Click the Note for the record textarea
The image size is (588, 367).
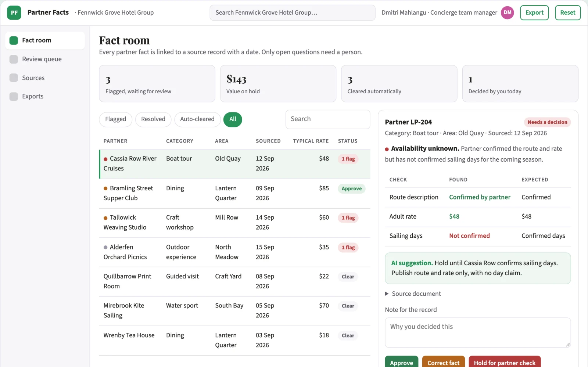point(478,332)
